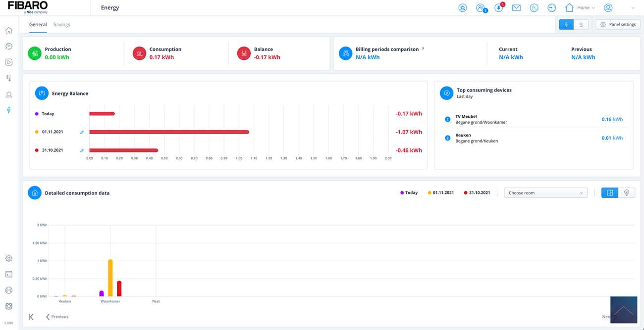Viewport: 644px width, 330px height.
Task: Open the home dashboard from the sidebar
Action: (9, 30)
